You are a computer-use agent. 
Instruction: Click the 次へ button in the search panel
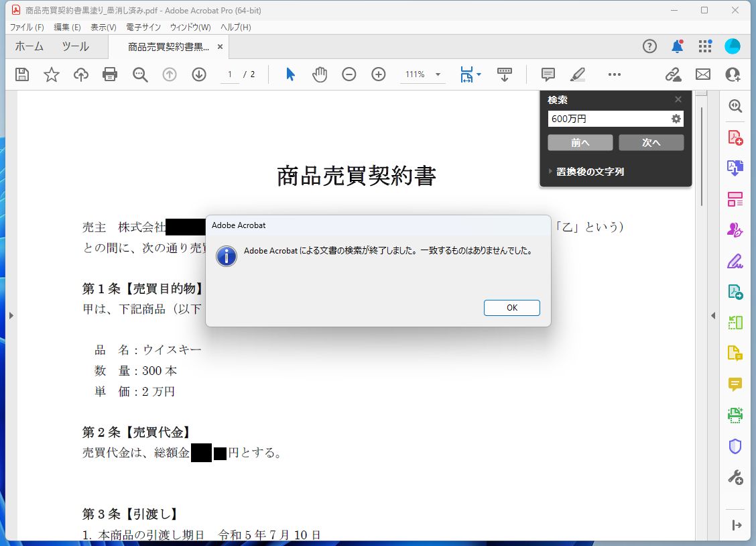point(651,142)
